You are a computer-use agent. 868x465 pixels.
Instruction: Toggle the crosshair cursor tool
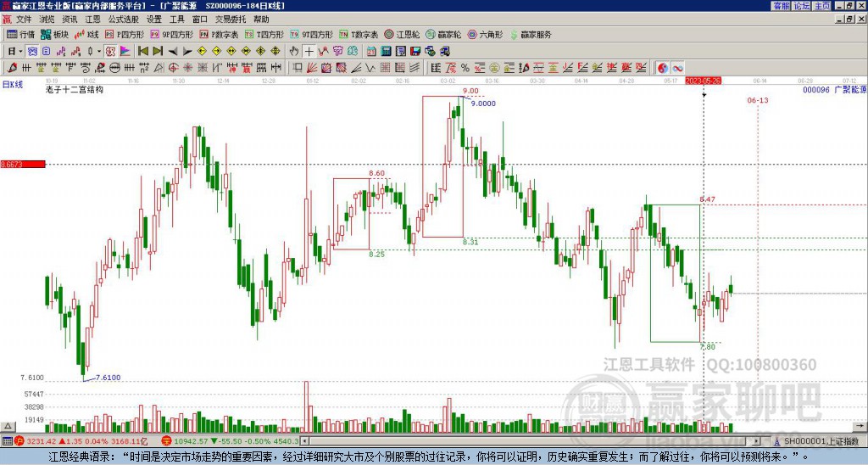[309, 51]
